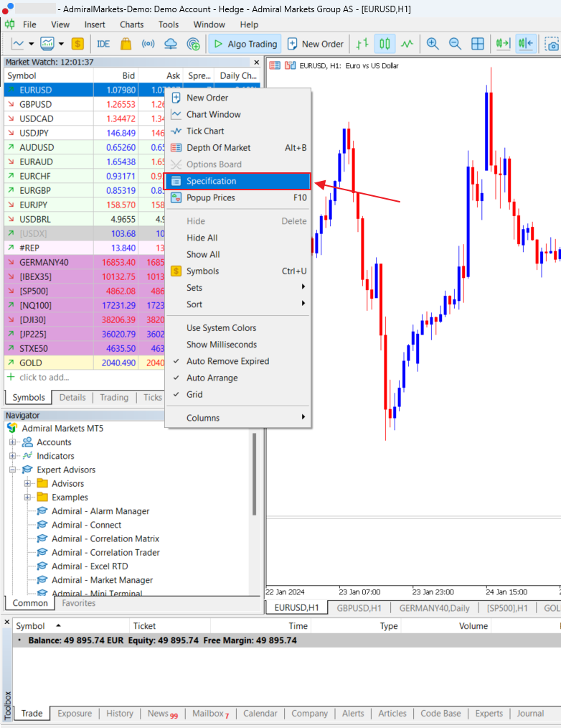Close the Toolbox panel
This screenshot has width=561, height=728.
[x=7, y=622]
